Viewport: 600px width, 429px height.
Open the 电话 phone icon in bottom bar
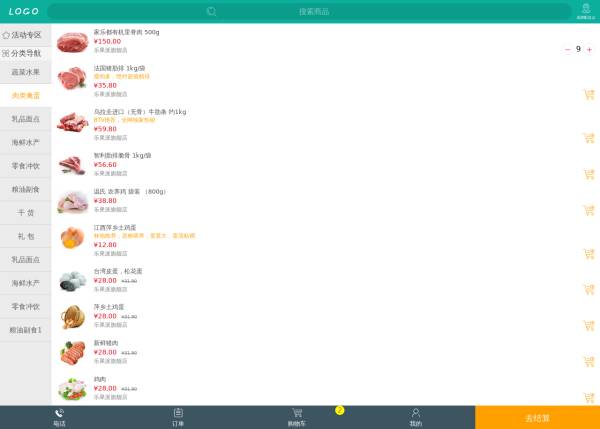click(x=59, y=416)
